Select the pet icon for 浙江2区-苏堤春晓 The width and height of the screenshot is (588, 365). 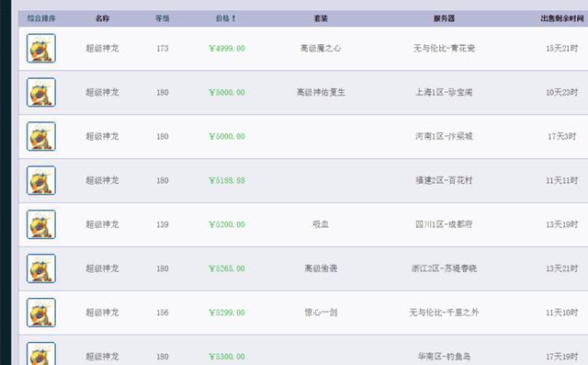point(41,268)
